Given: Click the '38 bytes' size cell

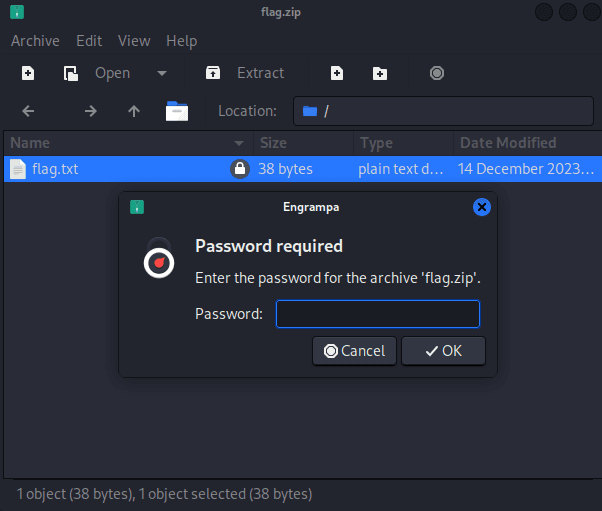Looking at the screenshot, I should (285, 169).
